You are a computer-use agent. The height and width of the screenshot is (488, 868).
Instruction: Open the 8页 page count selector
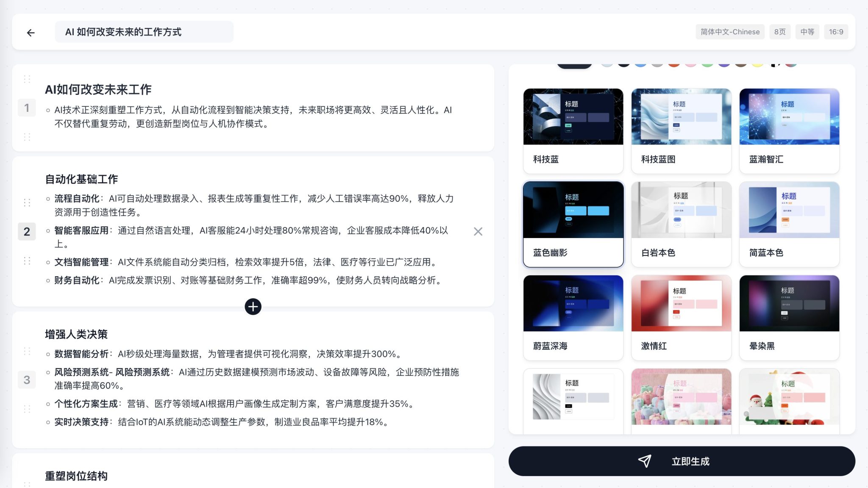[x=780, y=32]
